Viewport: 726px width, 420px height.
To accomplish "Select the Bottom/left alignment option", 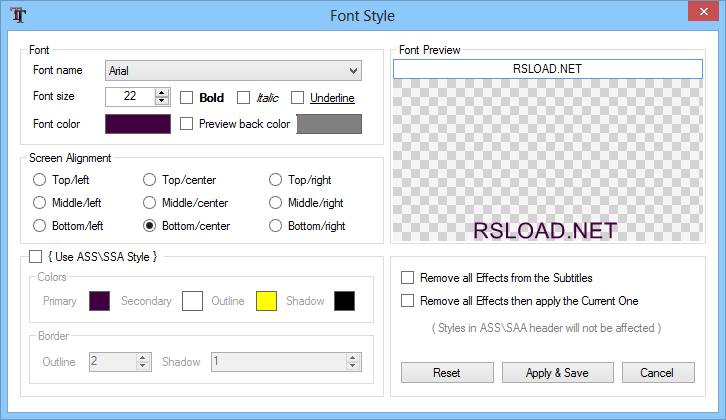I will coord(39,226).
